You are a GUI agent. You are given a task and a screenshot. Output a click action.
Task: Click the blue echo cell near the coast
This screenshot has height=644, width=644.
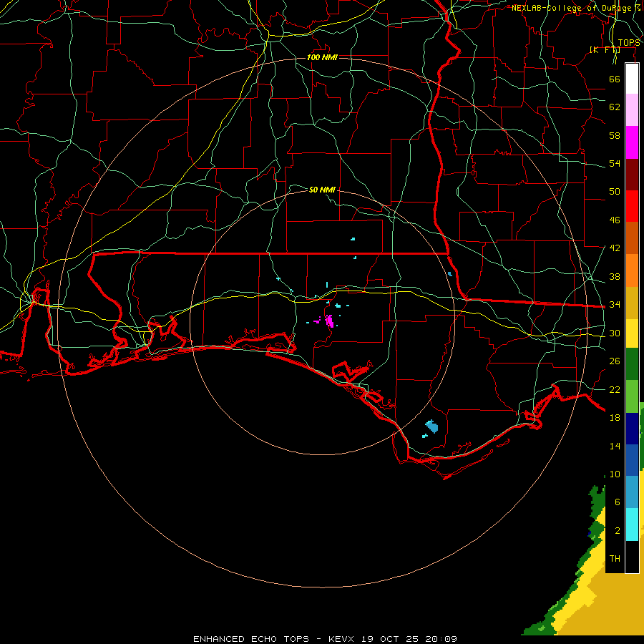431,426
